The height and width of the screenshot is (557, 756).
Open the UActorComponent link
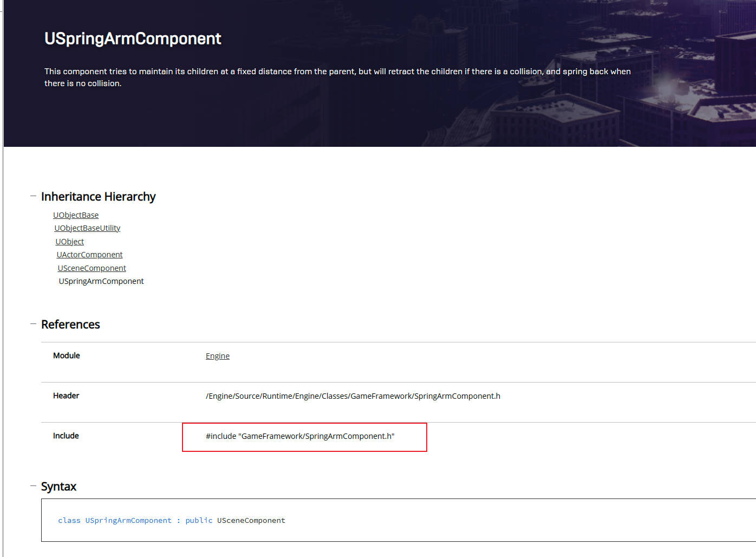click(x=89, y=255)
